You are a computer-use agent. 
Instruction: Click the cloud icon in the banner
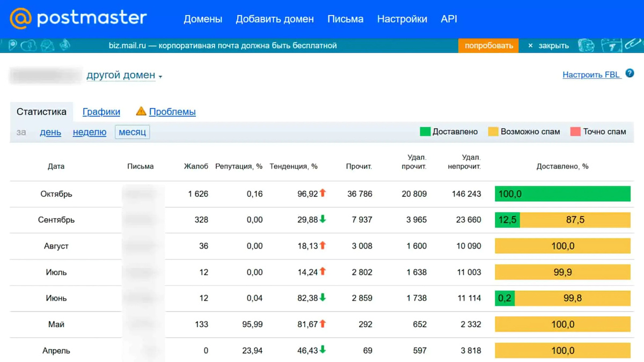click(x=30, y=45)
